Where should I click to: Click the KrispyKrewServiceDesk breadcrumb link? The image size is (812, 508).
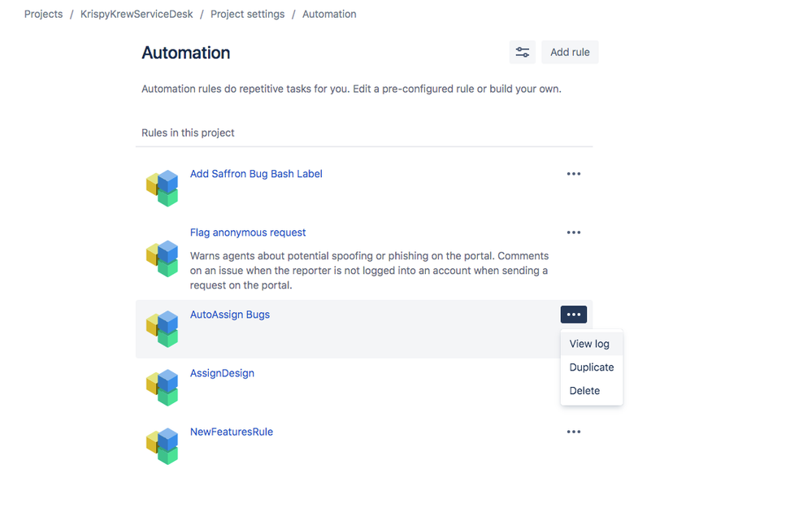(136, 14)
